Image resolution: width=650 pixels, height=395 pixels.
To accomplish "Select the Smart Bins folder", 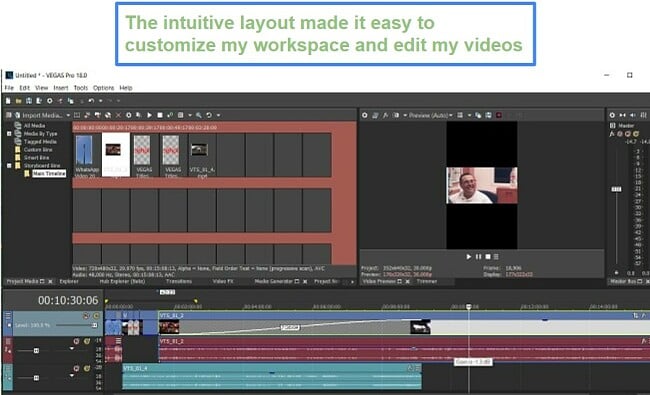I will [x=36, y=158].
